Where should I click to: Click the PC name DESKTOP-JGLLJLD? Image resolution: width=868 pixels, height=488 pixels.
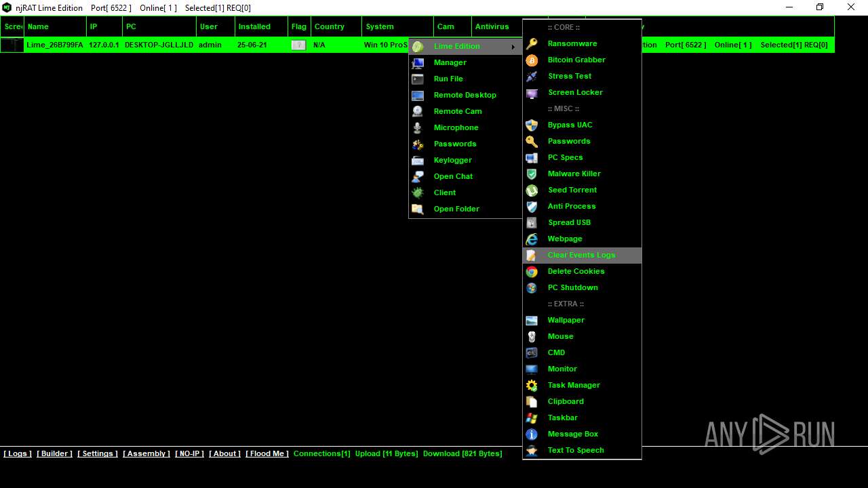tap(159, 45)
